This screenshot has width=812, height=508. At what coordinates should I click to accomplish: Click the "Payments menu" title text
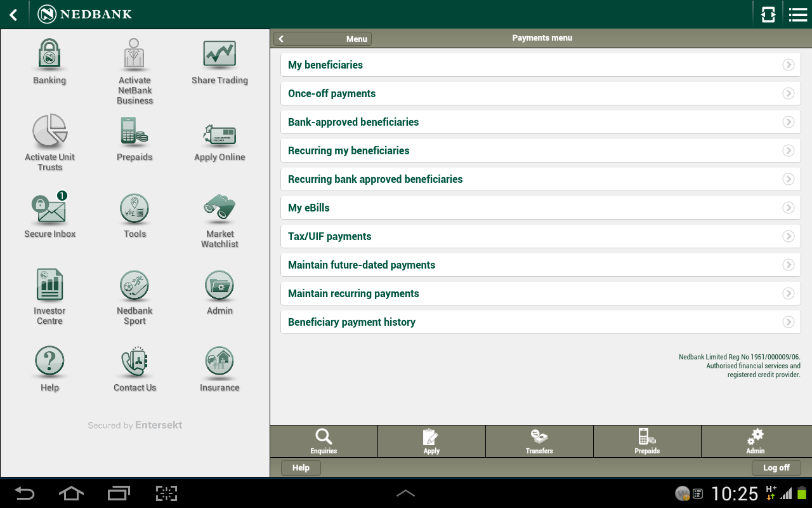click(542, 38)
